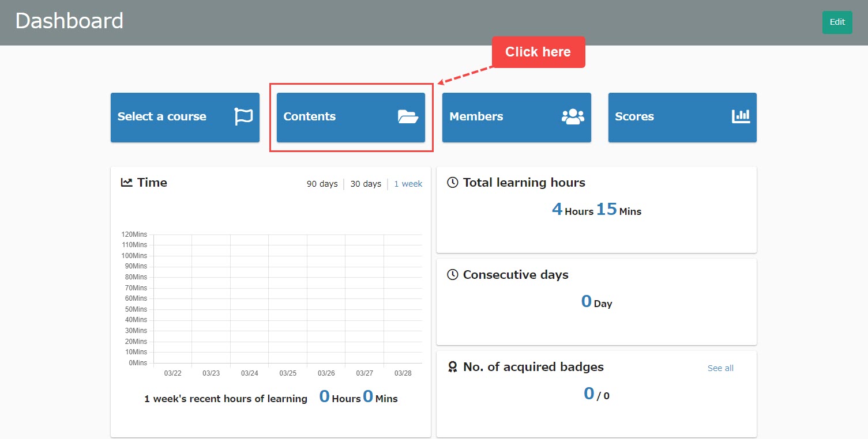This screenshot has height=439, width=868.
Task: Click the red Click here callout
Action: tap(538, 52)
